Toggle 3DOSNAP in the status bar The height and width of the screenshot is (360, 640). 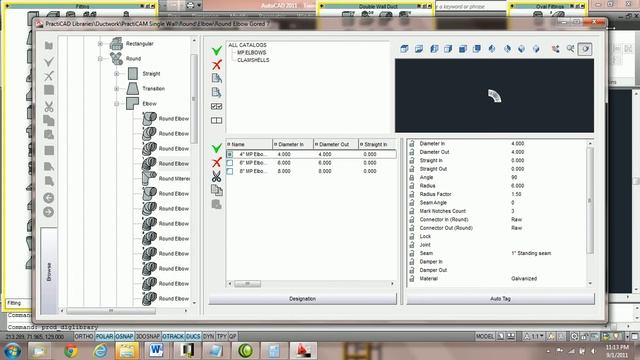148,337
